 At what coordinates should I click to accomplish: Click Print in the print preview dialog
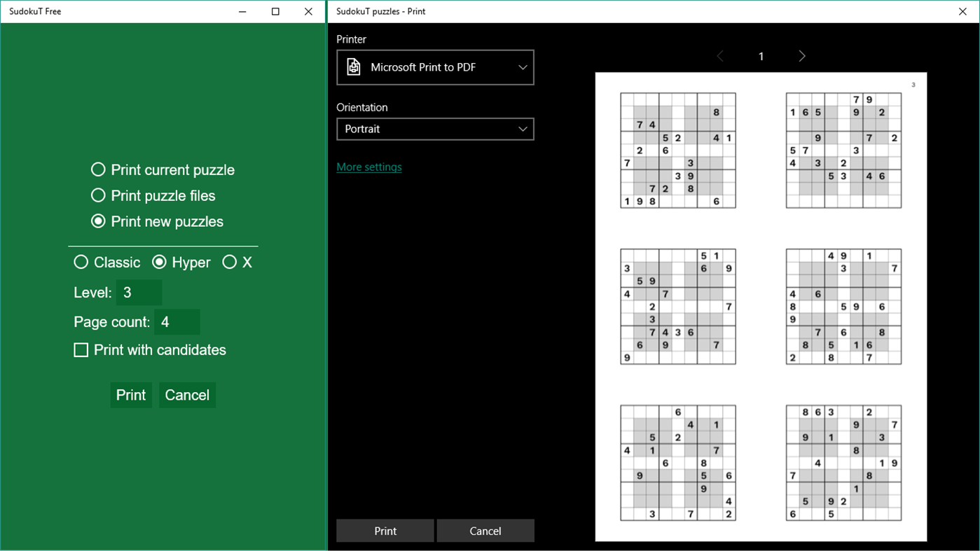(385, 530)
